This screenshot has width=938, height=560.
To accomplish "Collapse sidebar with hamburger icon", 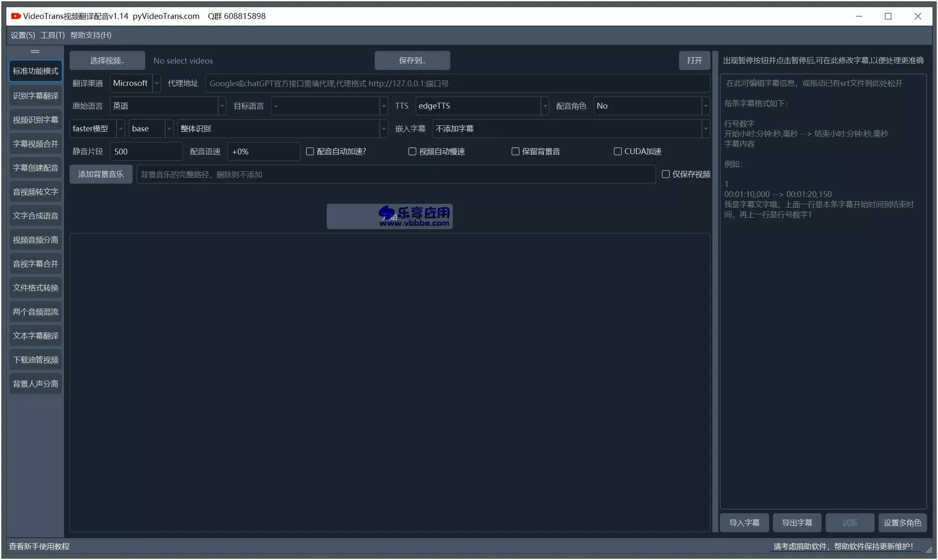I will 35,51.
